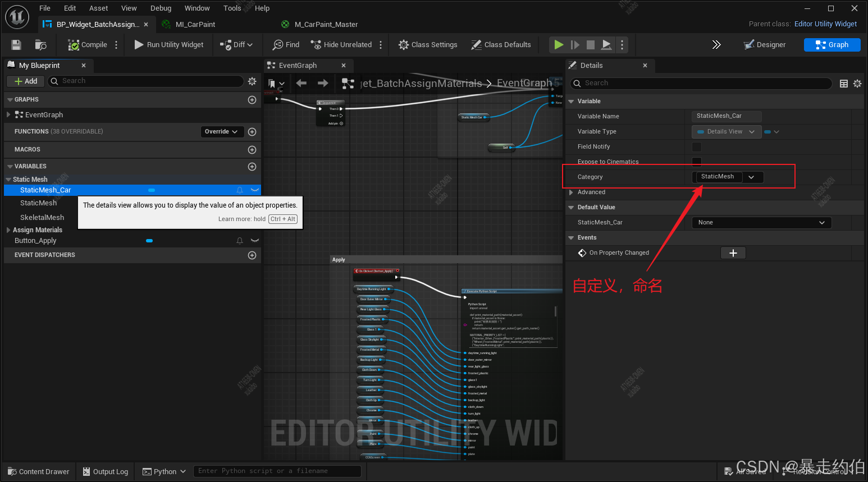Screen dimensions: 868x482
Task: Open the Diff dropdown
Action: click(236, 45)
